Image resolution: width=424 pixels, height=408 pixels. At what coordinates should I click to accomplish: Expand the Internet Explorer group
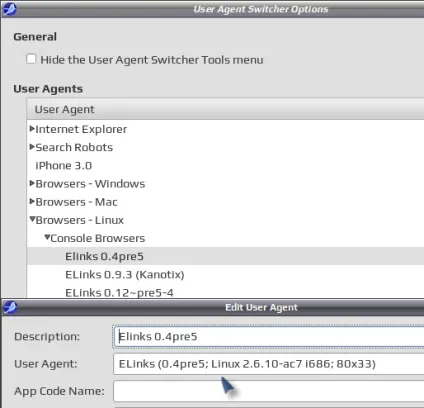click(x=32, y=129)
